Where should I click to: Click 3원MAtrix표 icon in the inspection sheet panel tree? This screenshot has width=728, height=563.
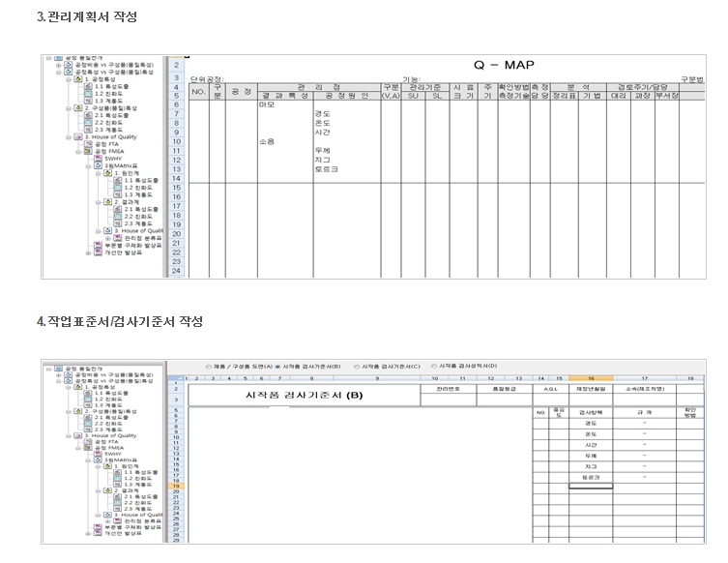[x=98, y=459]
